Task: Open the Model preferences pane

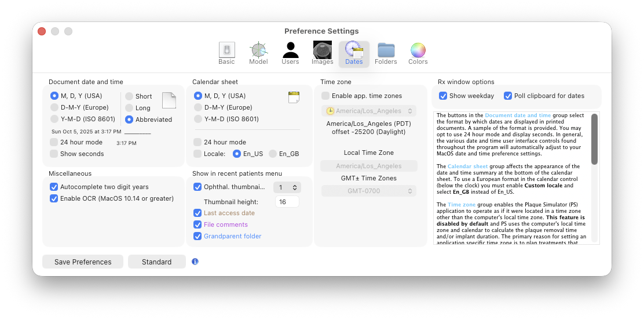Action: [258, 53]
